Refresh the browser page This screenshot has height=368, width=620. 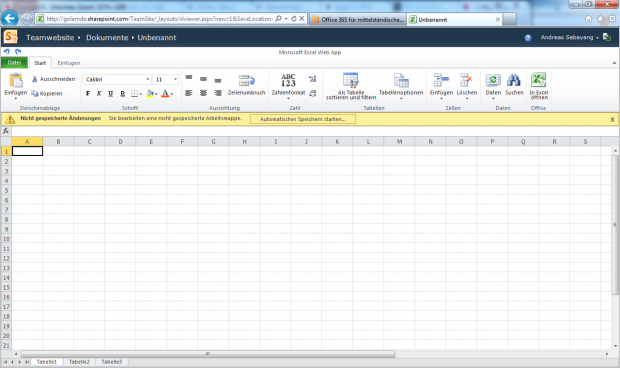coord(294,19)
